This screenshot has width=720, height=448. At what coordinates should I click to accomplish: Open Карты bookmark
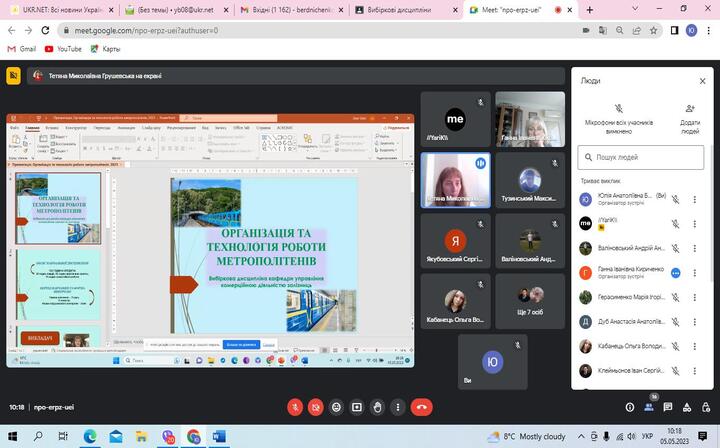point(105,49)
